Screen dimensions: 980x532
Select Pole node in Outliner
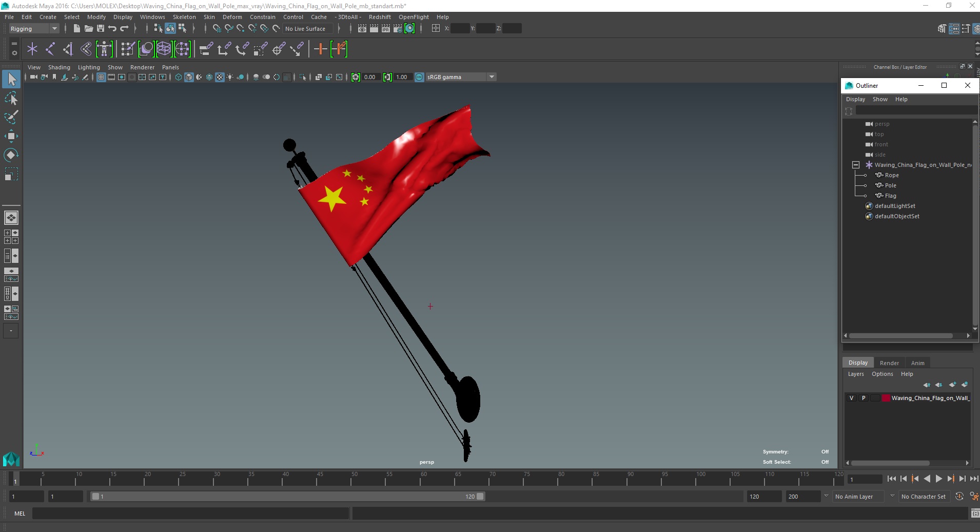tap(890, 185)
